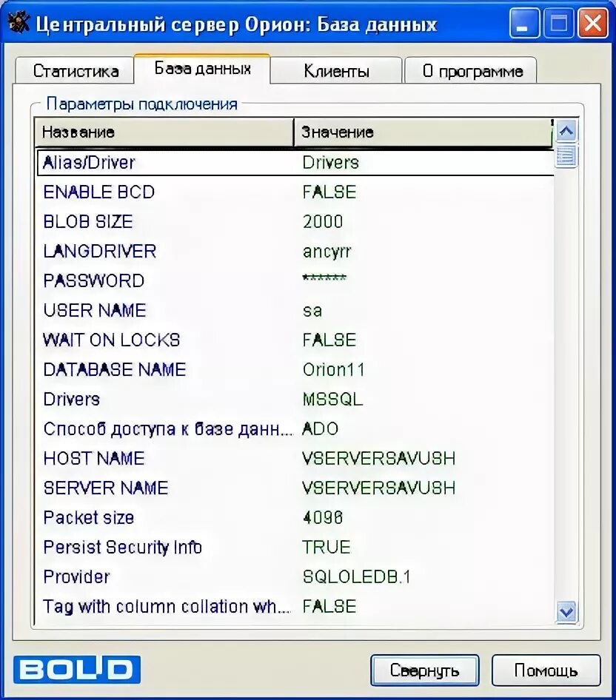Close the Центральный сервер Орион window
616x700 pixels.
(593, 24)
